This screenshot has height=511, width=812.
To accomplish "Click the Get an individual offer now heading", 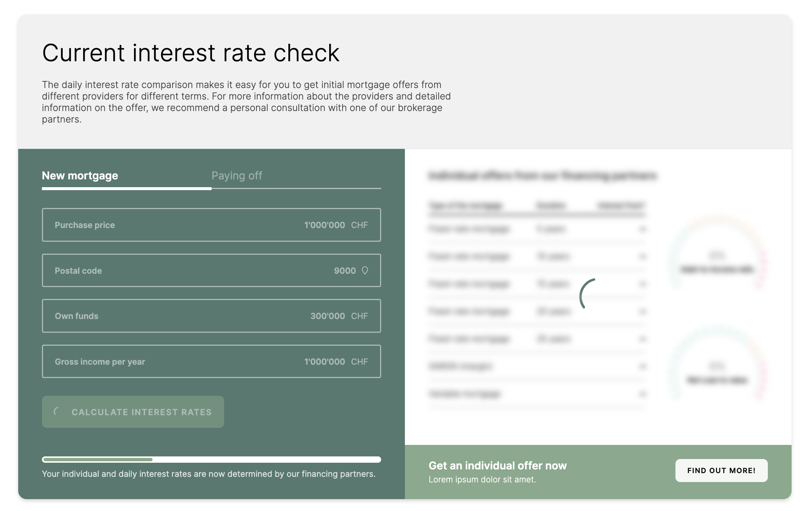I will click(497, 466).
